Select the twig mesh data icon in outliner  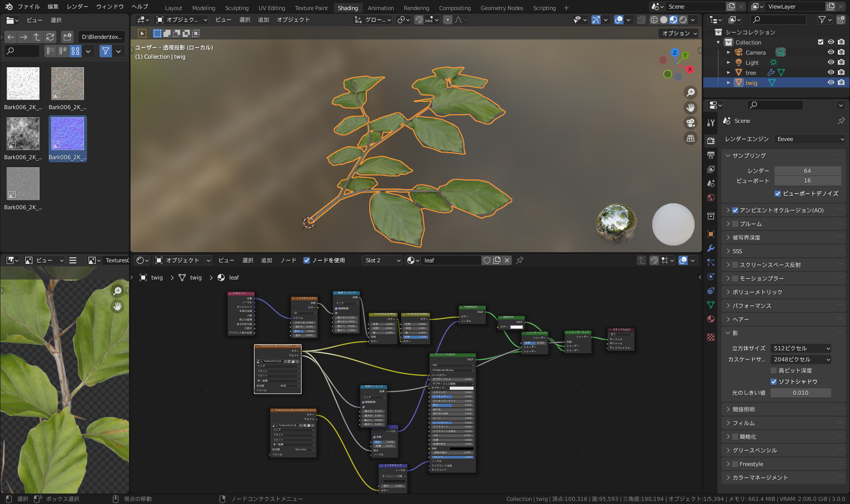tap(772, 83)
